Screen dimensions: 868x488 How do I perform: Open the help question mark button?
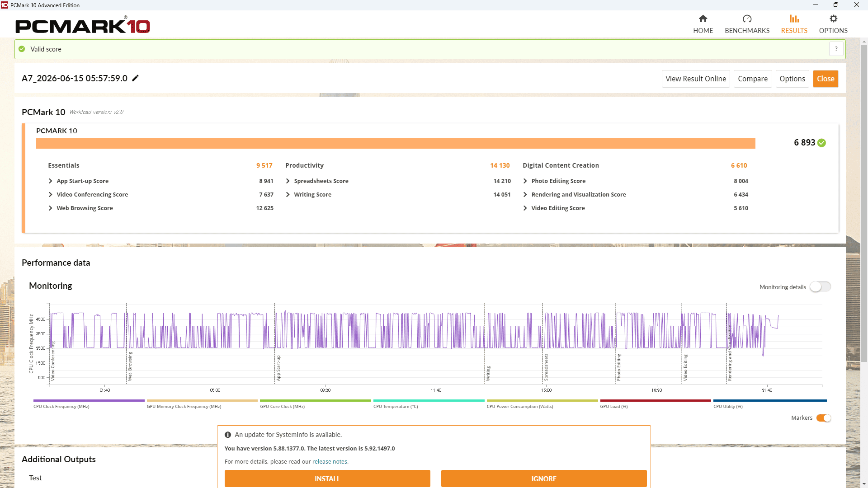[836, 49]
